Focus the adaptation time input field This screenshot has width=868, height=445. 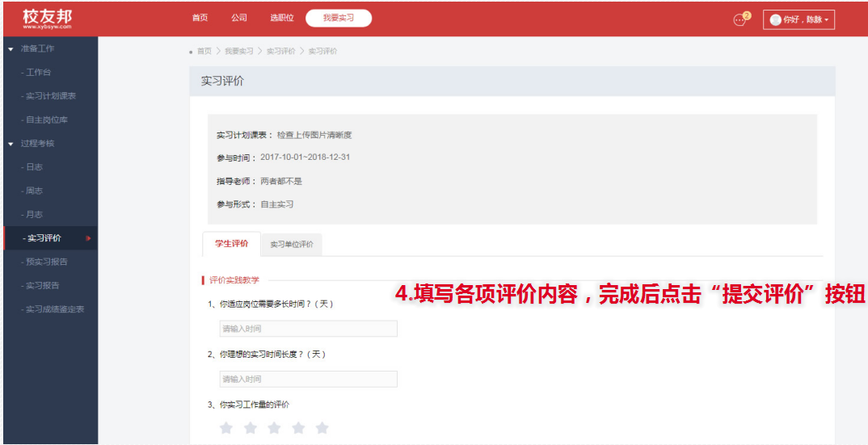[308, 329]
